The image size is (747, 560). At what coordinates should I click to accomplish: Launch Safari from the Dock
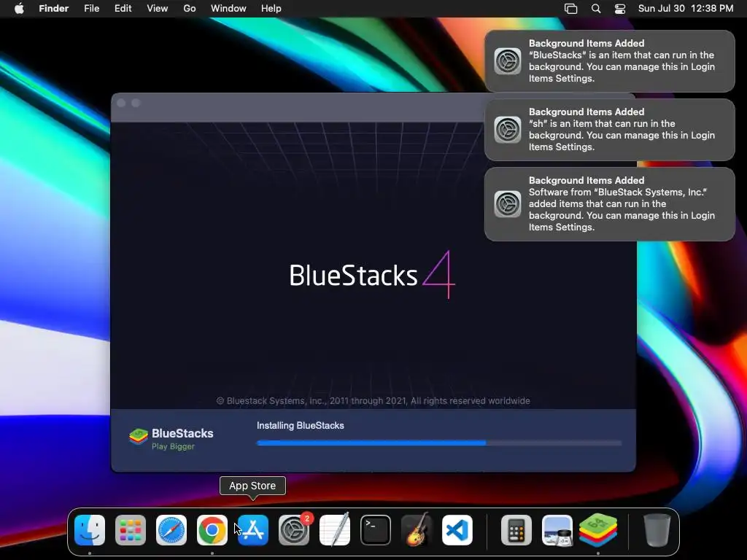(171, 530)
